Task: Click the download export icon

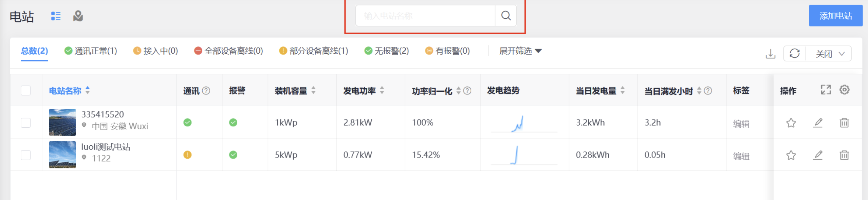Action: (x=771, y=54)
